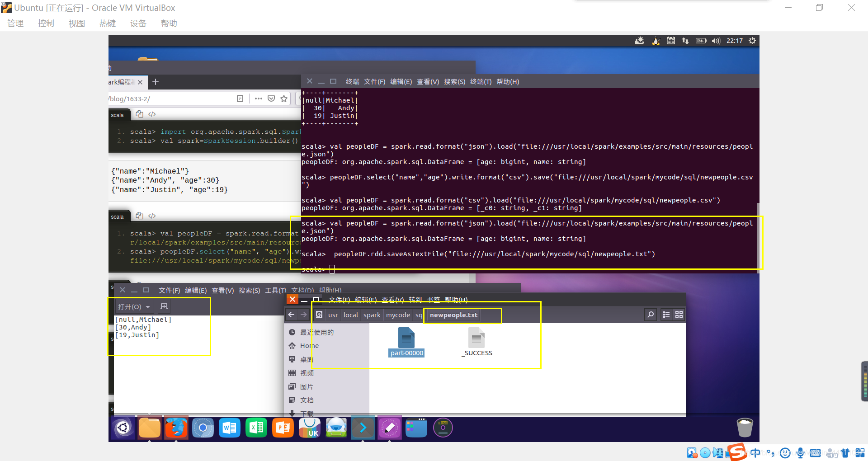Click the network up-down arrows panel icon
This screenshot has width=868, height=461.
click(685, 41)
